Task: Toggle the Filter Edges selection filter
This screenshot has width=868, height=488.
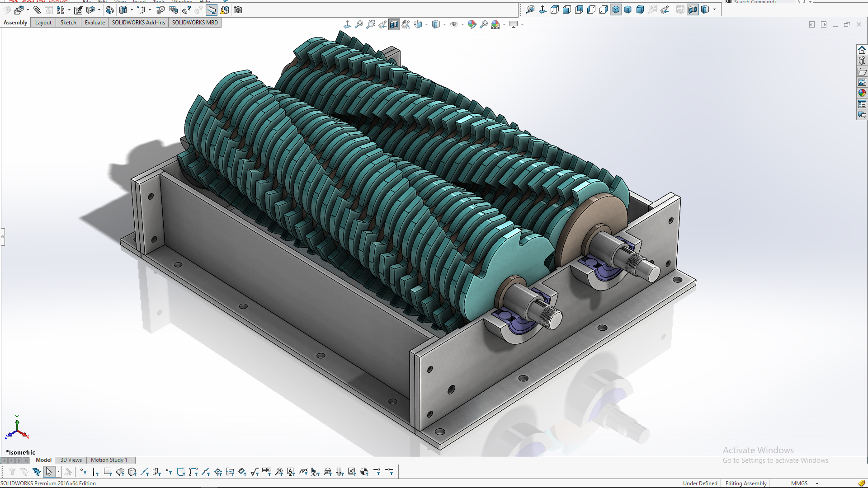Action: [x=96, y=472]
